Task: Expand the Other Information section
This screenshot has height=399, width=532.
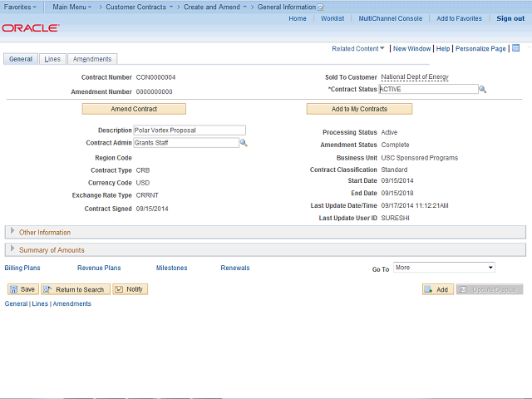Action: 12,232
